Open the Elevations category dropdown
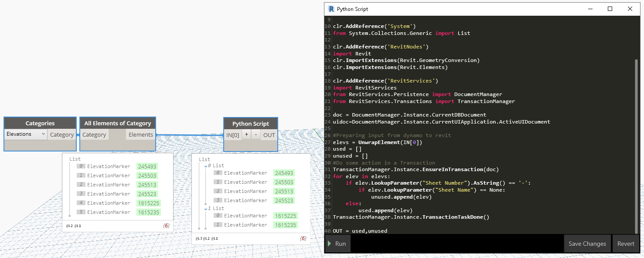The width and height of the screenshot is (644, 258). click(x=25, y=134)
